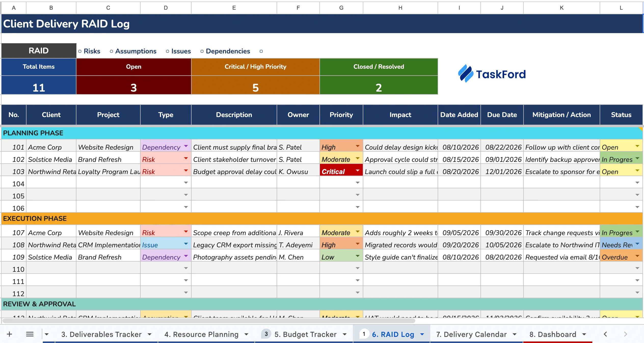Click the horizontal scrollbar
This screenshot has height=343, width=644.
[209, 321]
